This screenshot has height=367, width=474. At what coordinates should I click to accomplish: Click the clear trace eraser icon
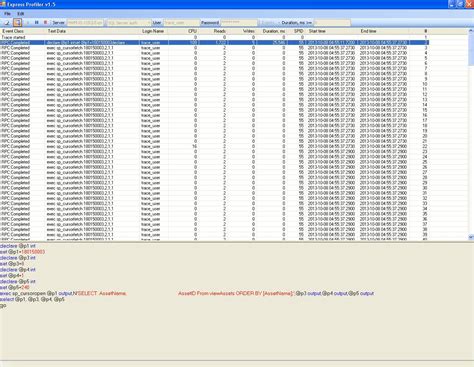[x=6, y=23]
